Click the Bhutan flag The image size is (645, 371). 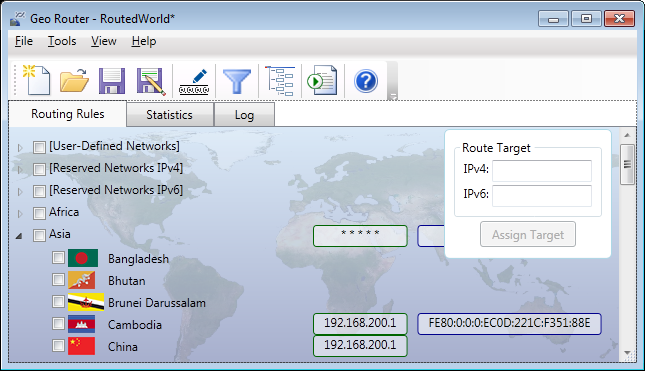pyautogui.click(x=81, y=280)
